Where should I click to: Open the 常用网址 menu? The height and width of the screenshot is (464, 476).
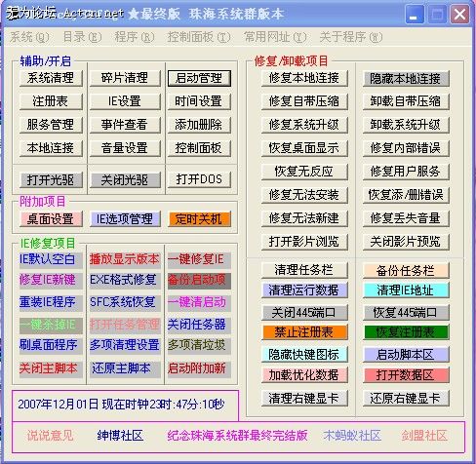coord(275,37)
